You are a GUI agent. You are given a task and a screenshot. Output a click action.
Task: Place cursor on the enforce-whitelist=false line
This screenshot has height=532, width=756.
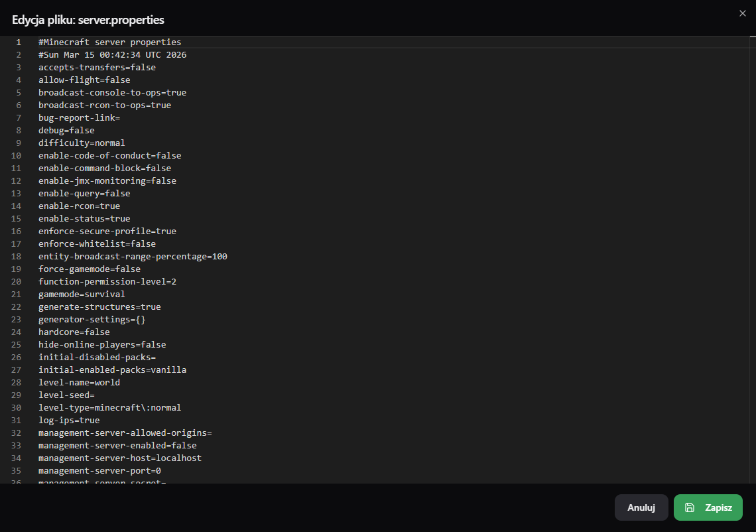tap(97, 244)
